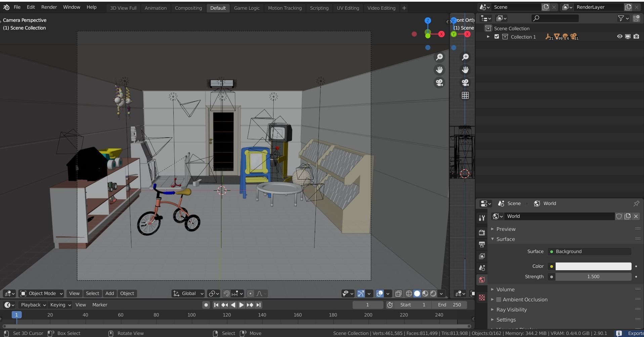Open the viewport Add menu
The width and height of the screenshot is (644, 337).
coord(110,293)
